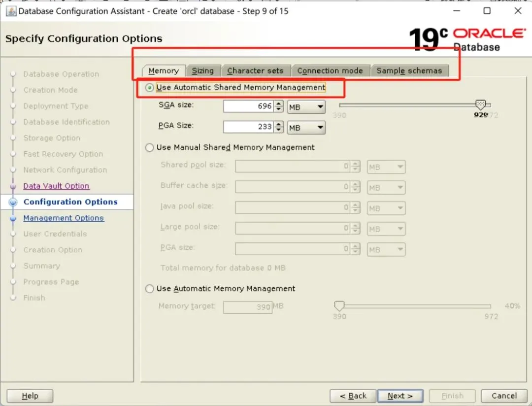The image size is (532, 406).
Task: Open the SGA size MB unit dropdown
Action: pos(306,107)
